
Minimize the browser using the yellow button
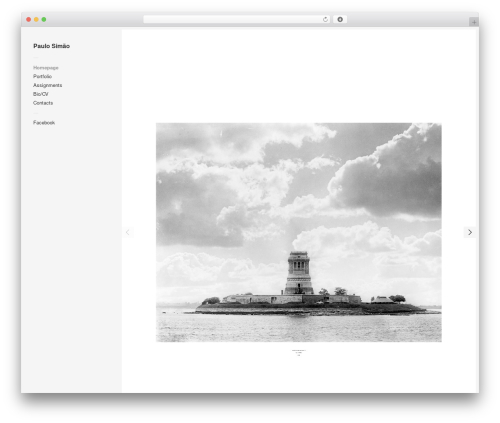click(x=36, y=19)
